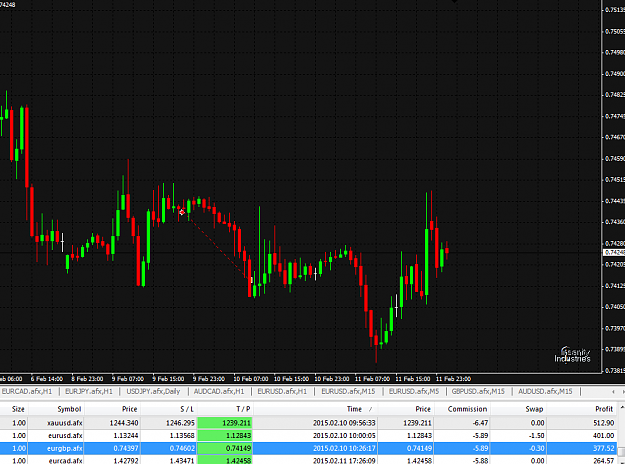
Task: Click the open price 0.74397 cell
Action: (126, 448)
